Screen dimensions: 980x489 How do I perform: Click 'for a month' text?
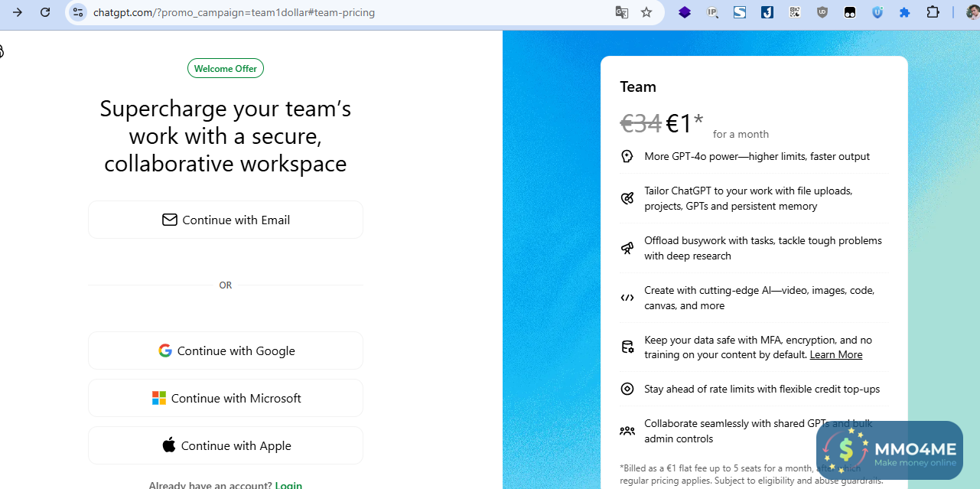(741, 134)
